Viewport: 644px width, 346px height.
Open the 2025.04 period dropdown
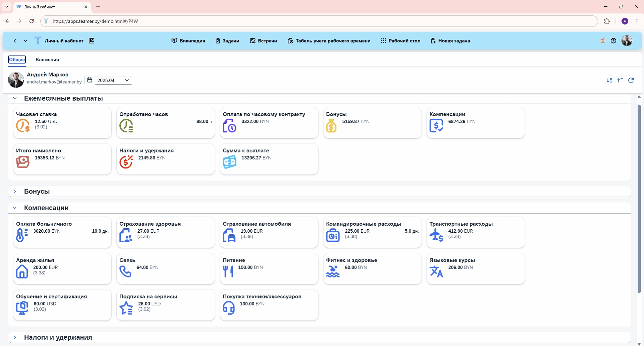coord(113,80)
